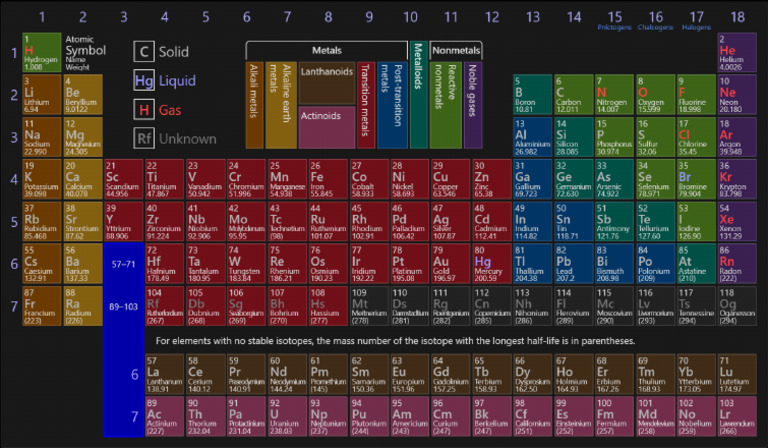Select the Francium element tile

tap(42, 306)
